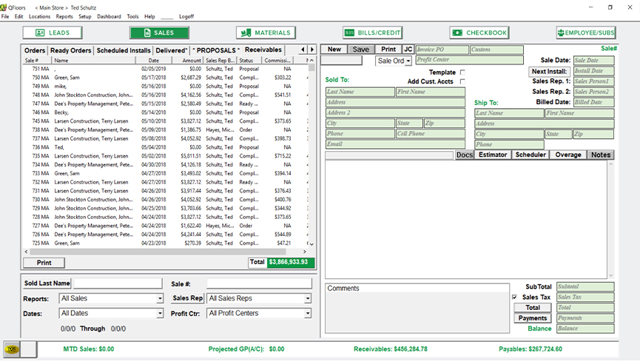Switch to the Receivables tab
This screenshot has width=640, height=364.
tap(263, 50)
